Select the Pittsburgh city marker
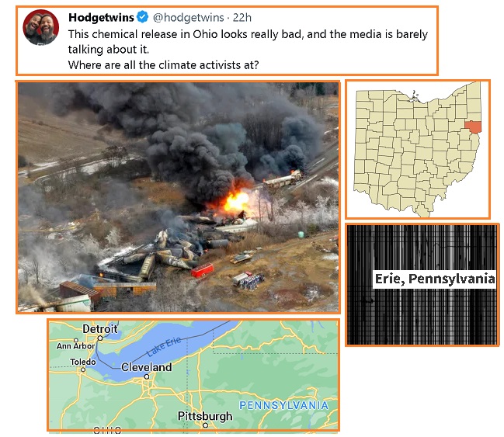Screen dimensions: 504x437 point(205,425)
